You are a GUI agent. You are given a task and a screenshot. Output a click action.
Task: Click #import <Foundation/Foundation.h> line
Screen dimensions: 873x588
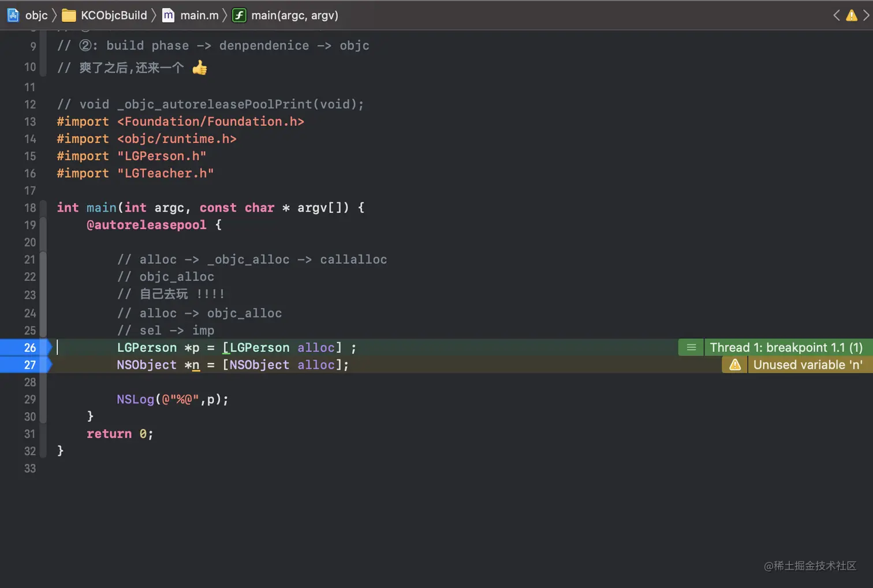click(x=180, y=122)
